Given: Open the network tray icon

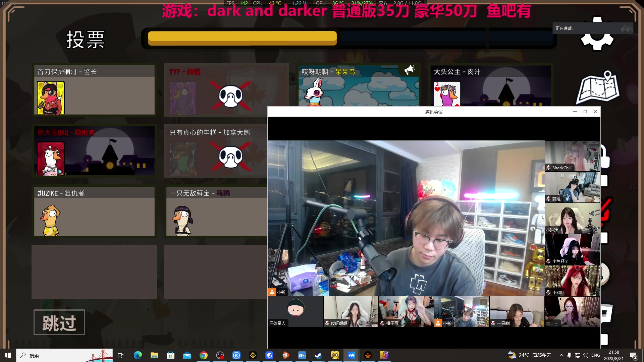Looking at the screenshot, I should click(x=578, y=355).
